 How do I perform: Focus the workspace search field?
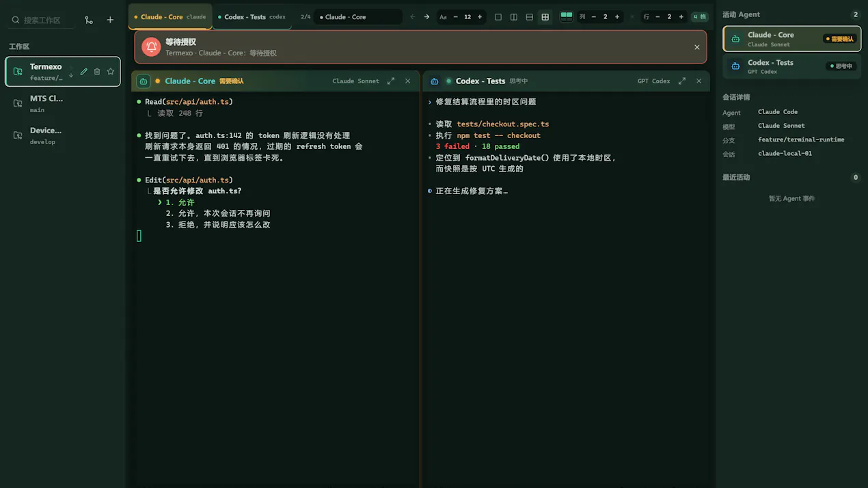(x=42, y=21)
